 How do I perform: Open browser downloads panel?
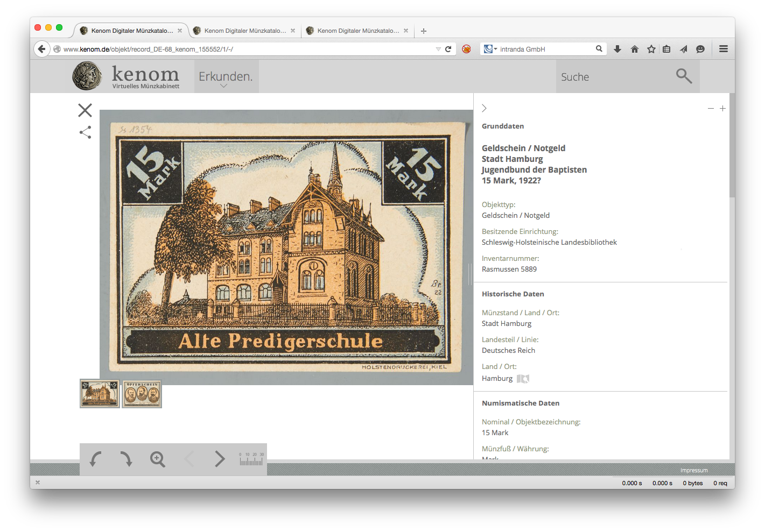pos(617,49)
